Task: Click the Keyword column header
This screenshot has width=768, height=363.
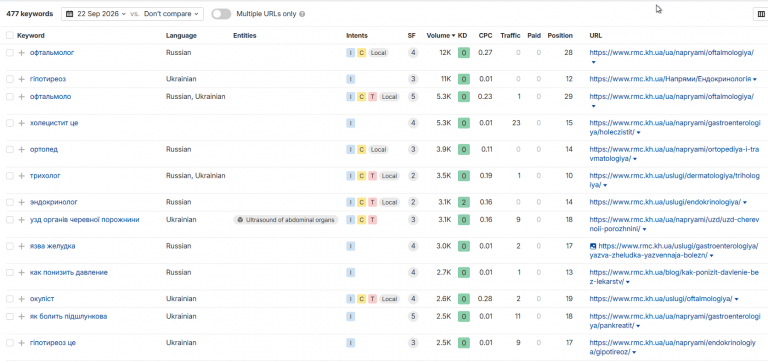Action: click(x=30, y=35)
